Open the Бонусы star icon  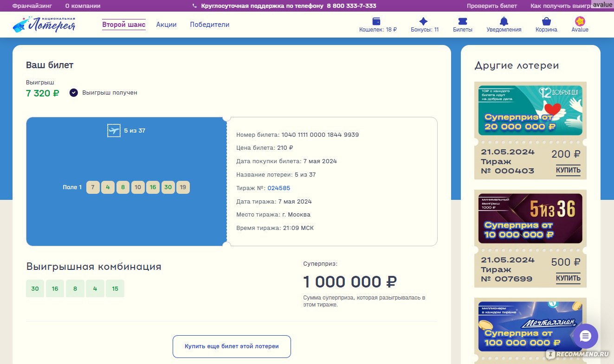click(x=423, y=21)
